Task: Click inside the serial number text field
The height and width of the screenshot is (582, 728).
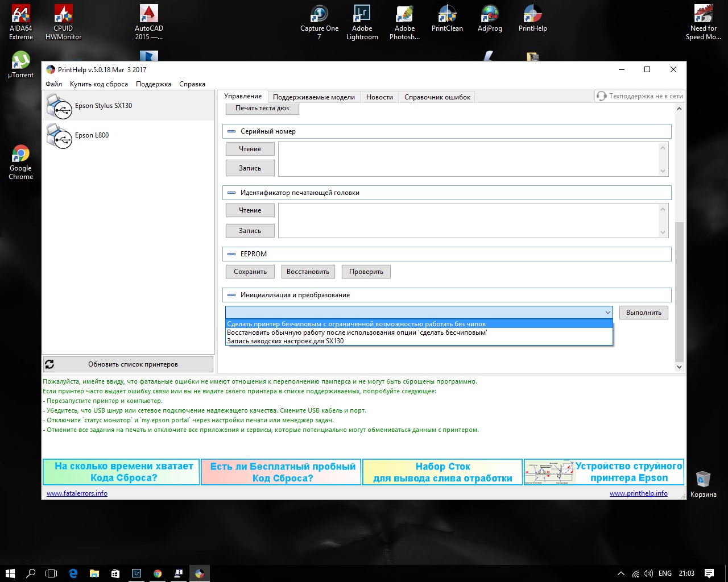Action: tap(468, 159)
